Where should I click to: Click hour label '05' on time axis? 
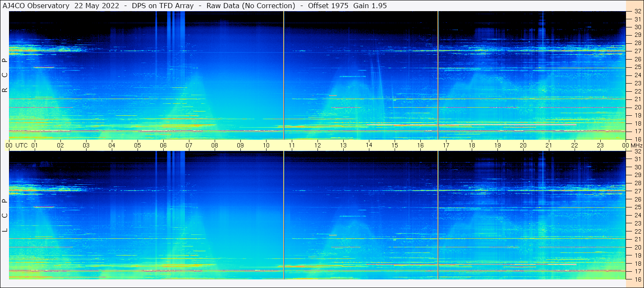click(x=138, y=145)
